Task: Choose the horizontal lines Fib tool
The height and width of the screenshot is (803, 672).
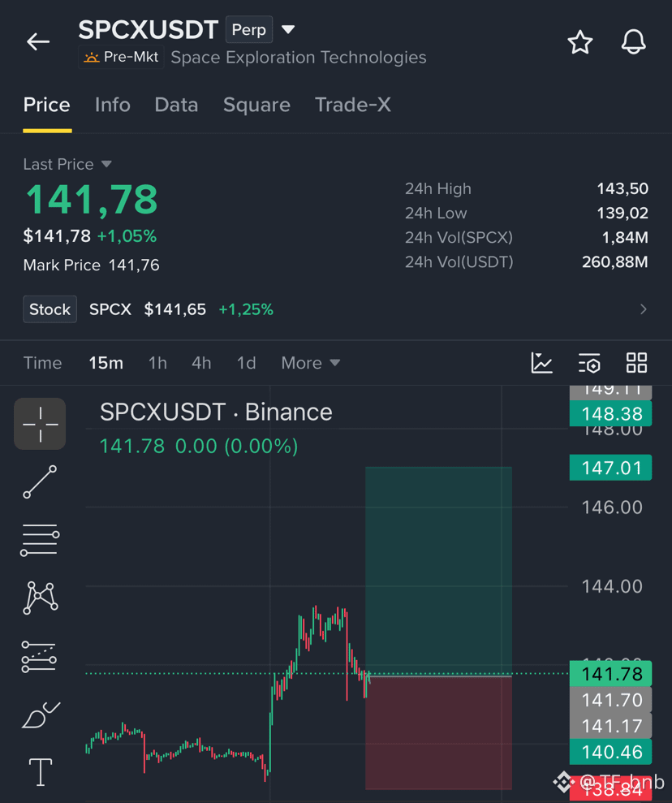Action: (40, 540)
